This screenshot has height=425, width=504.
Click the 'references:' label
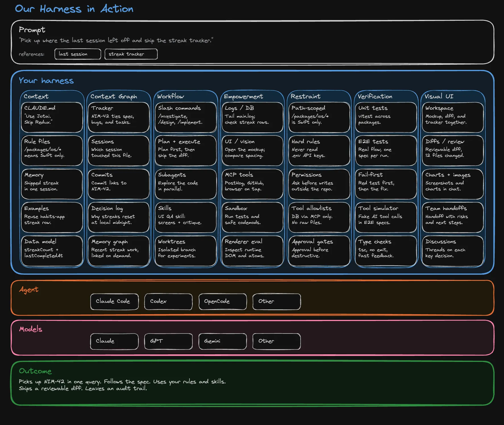[x=32, y=54]
